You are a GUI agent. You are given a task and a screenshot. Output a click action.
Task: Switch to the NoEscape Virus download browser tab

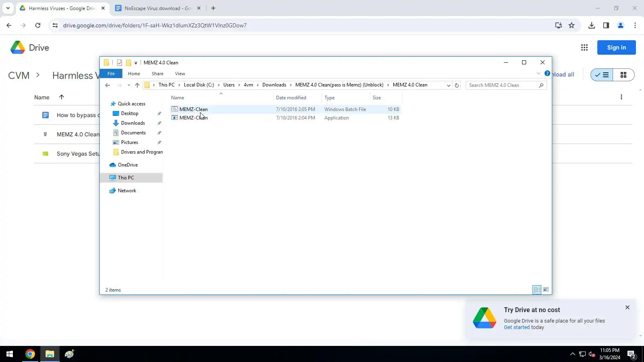(x=158, y=8)
